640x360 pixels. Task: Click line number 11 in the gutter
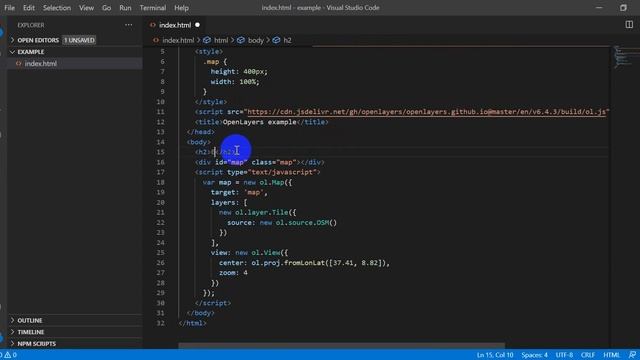click(160, 112)
